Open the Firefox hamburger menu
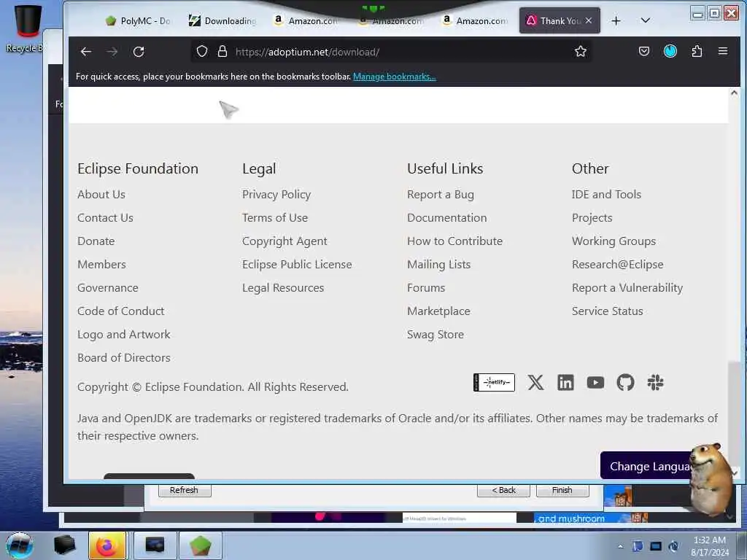This screenshot has width=747, height=560. coord(723,51)
